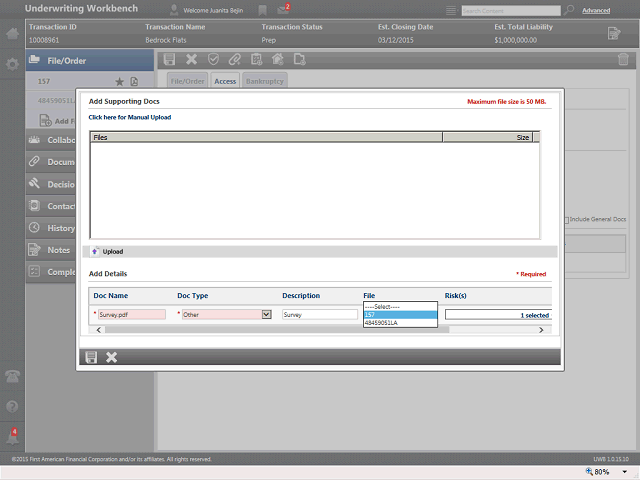Click the X delete icon in background toolbar
Screen dimensions: 640x480
point(191,60)
